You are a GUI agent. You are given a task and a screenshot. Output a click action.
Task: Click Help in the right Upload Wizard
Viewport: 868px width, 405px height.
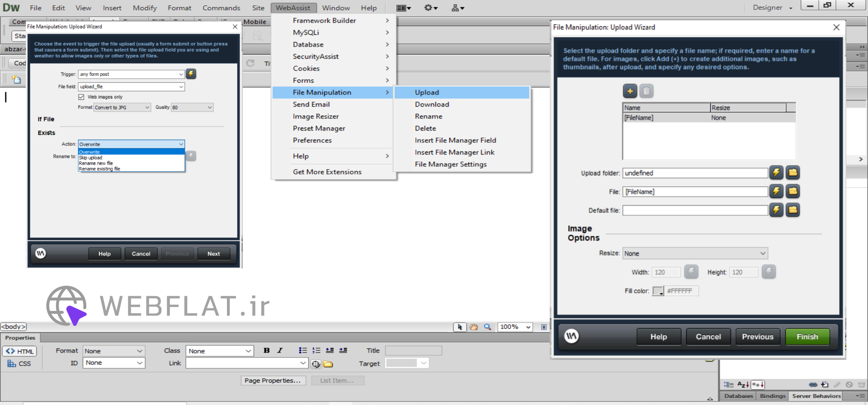[659, 337]
